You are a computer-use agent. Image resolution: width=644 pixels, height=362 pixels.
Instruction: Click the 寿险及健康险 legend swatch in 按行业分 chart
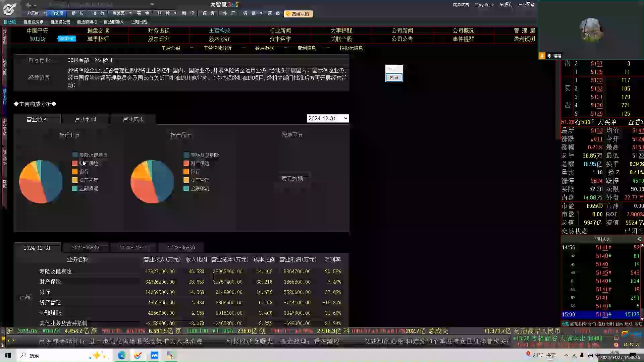tap(75, 155)
